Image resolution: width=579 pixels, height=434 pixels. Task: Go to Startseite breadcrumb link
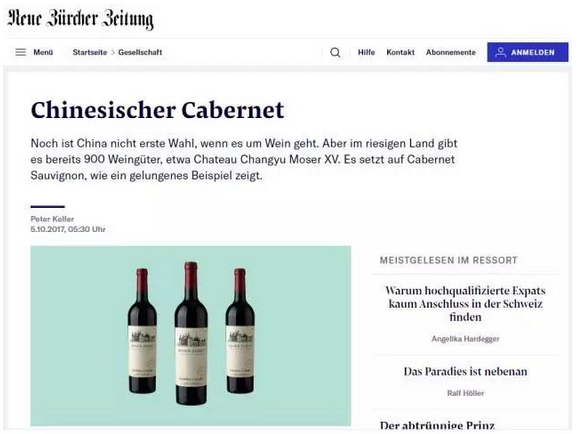pos(90,52)
